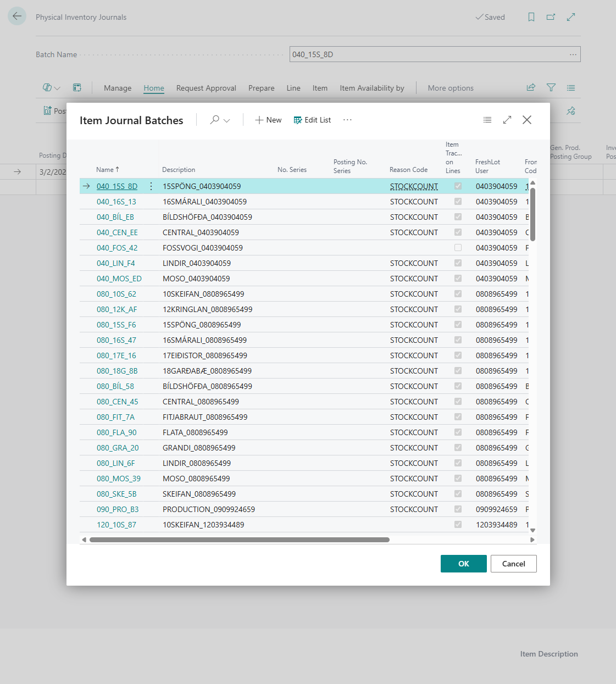The image size is (616, 684).
Task: Toggle tracking checkbox for 040_LIN_F4
Action: [x=458, y=263]
